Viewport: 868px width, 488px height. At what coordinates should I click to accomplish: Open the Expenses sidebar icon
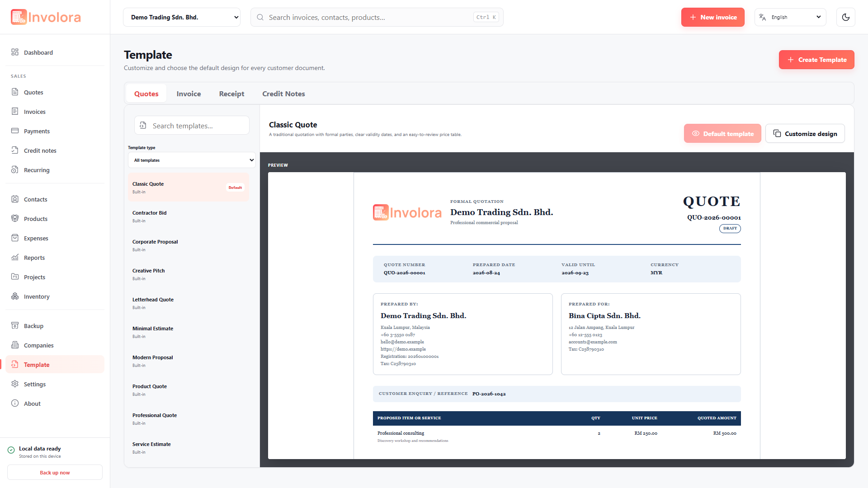click(x=15, y=238)
